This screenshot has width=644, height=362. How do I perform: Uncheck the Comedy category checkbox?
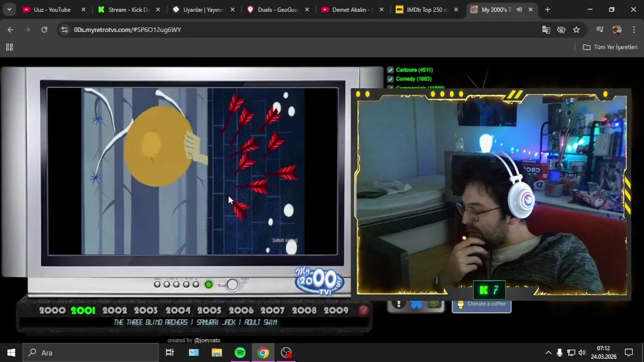390,79
